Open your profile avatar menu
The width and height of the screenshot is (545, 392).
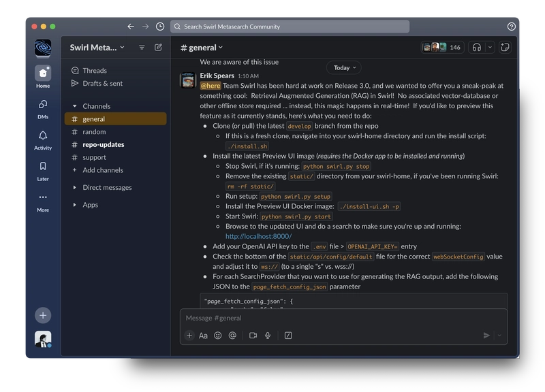[43, 339]
